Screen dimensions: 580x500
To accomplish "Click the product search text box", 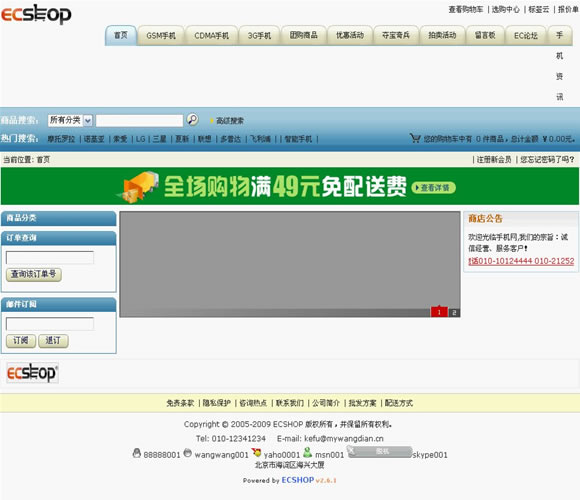I will click(139, 121).
